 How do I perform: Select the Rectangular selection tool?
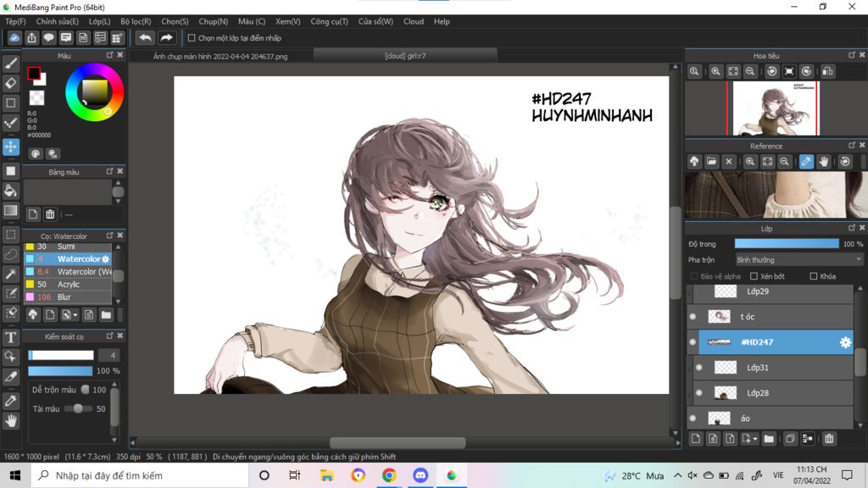[x=10, y=235]
